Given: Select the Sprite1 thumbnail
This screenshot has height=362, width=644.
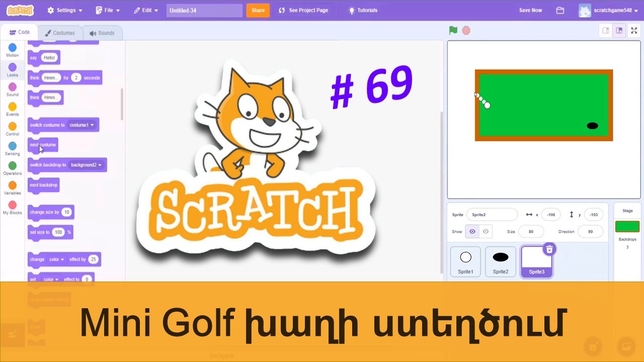Looking at the screenshot, I should coord(465,261).
